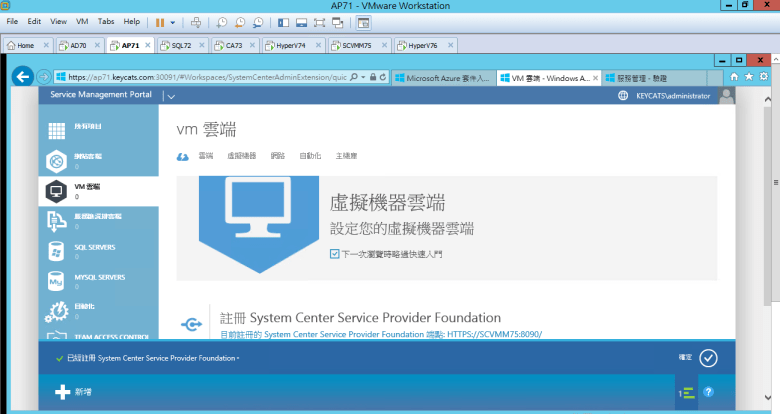
Task: Open the KEYCATS\administrator account menu
Action: click(673, 97)
